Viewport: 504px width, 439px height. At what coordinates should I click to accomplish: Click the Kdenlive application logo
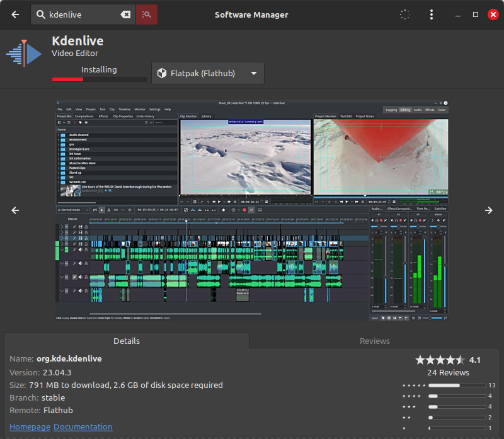pos(24,53)
